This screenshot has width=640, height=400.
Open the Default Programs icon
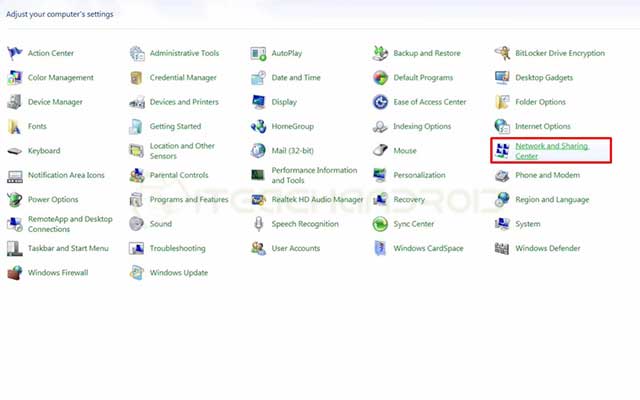coord(380,78)
